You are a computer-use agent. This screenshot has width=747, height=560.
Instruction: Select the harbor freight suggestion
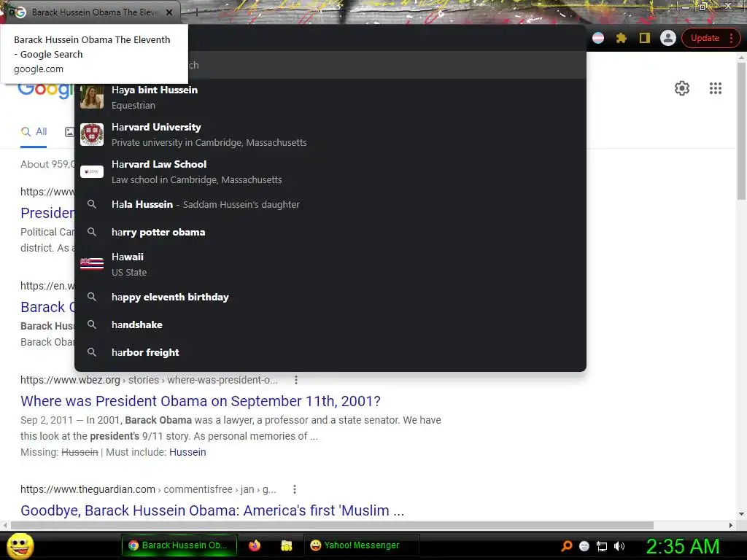pos(330,352)
